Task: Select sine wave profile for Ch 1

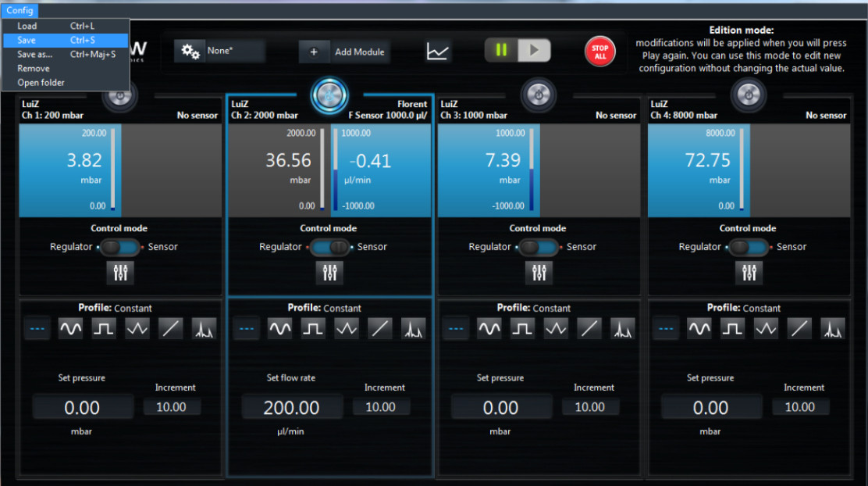Action: pyautogui.click(x=70, y=329)
